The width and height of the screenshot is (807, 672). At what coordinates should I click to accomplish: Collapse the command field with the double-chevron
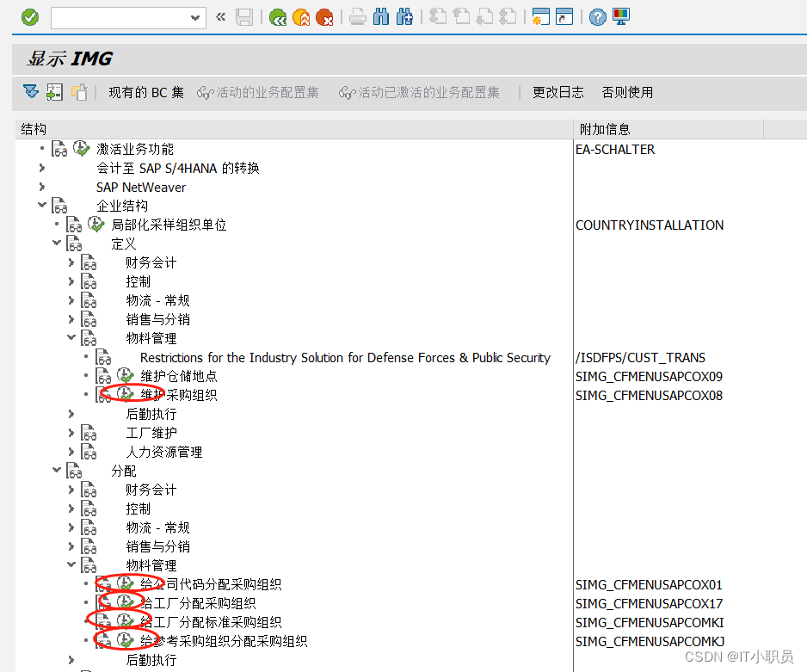221,17
